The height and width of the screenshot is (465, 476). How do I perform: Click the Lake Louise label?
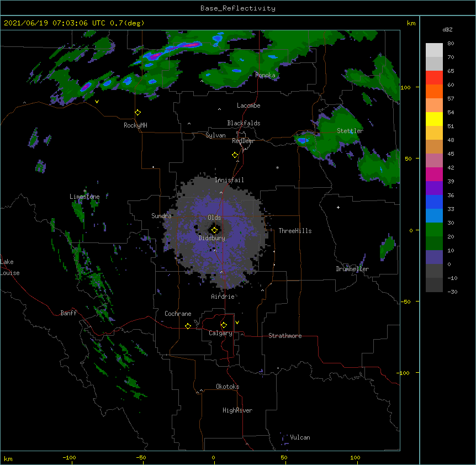coord(10,267)
